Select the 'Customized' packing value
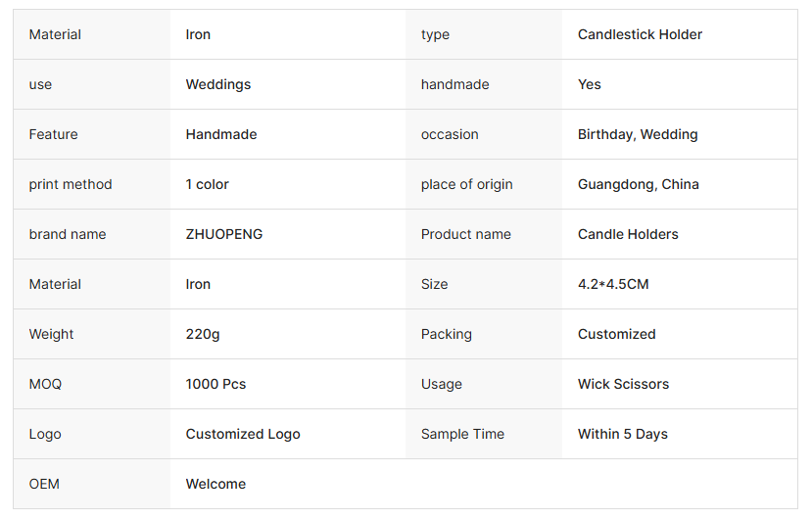Screen dimensions: 812x520 616,334
